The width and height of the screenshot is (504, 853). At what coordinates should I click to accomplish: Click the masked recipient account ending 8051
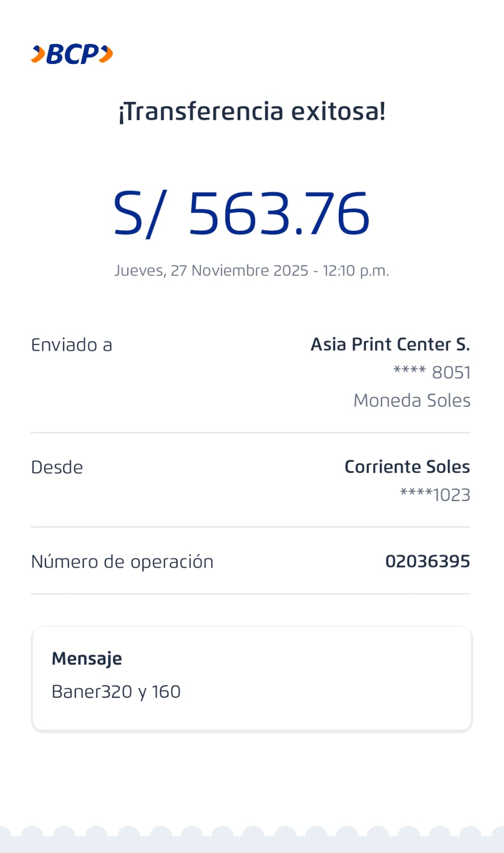[x=432, y=372]
